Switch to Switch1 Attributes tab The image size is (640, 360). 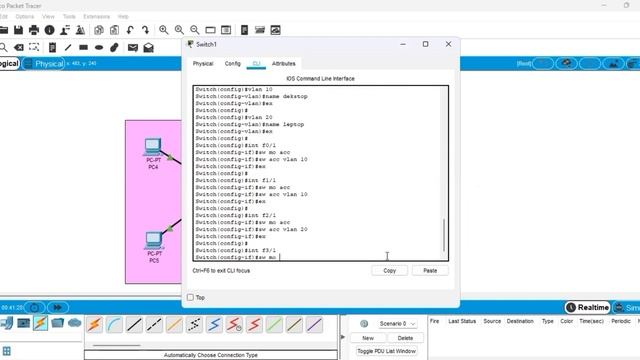click(284, 64)
